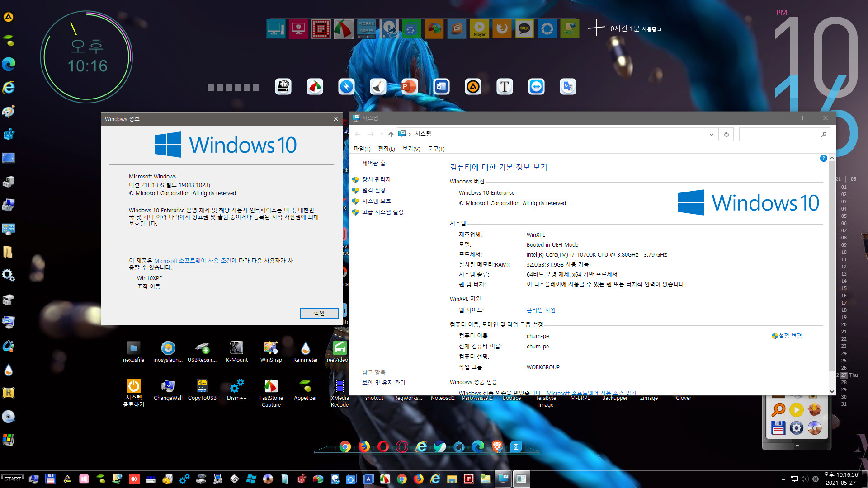Go up one level in 시스템 window
The height and width of the screenshot is (488, 868).
pos(391,134)
